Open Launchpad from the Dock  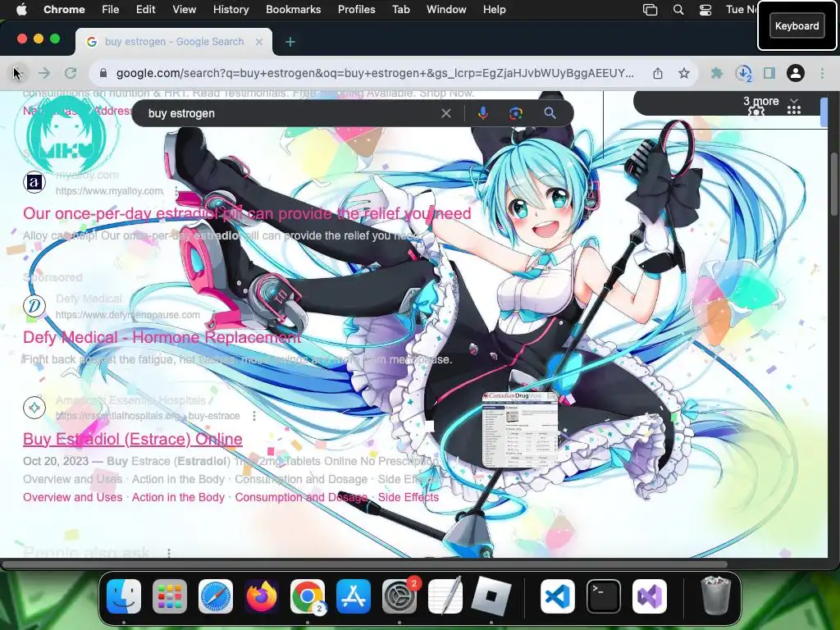170,596
